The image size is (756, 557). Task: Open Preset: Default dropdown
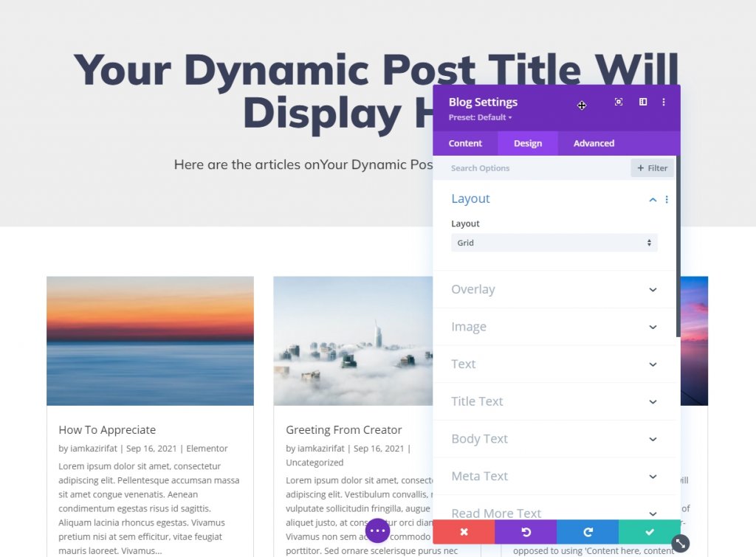point(480,117)
